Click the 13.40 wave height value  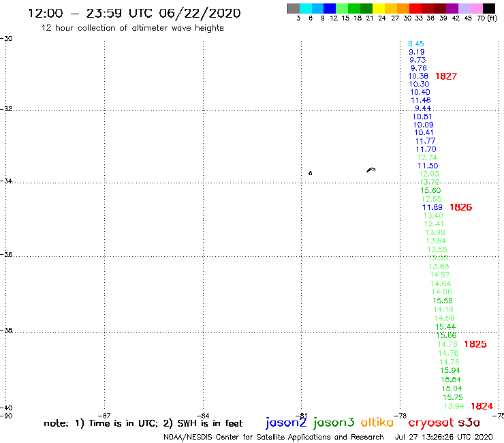click(x=433, y=215)
